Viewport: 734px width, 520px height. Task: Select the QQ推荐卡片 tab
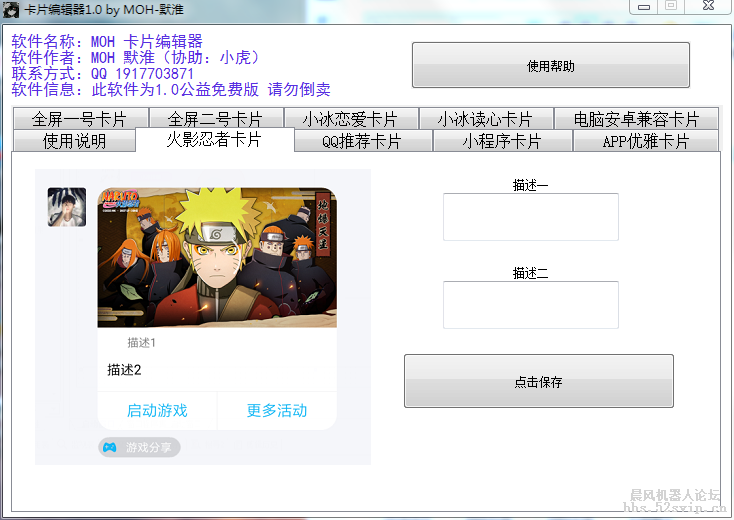362,140
